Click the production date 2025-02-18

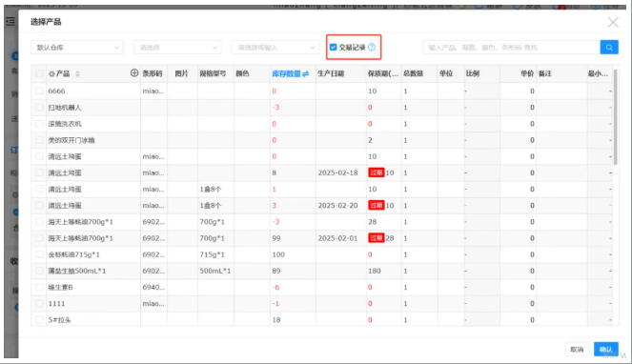[x=337, y=172]
